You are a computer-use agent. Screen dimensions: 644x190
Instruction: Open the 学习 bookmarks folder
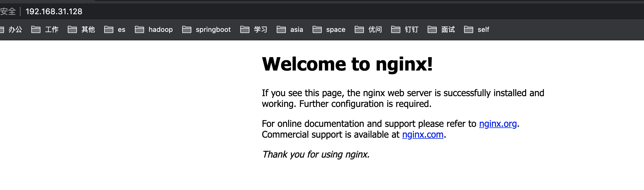coord(254,30)
